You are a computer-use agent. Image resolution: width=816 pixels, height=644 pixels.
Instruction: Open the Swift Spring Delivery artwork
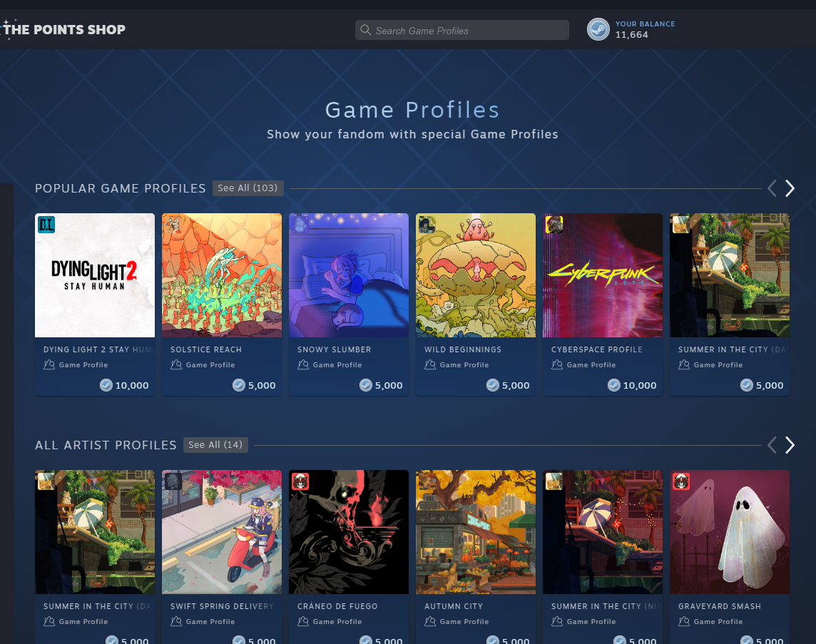222,532
